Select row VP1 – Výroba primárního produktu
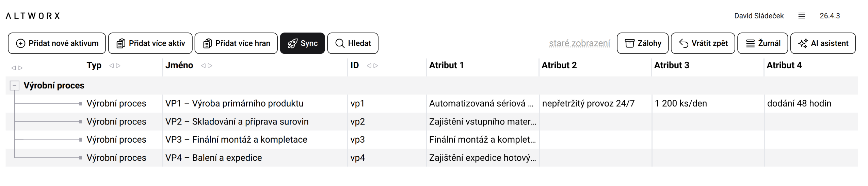This screenshot has height=186, width=868. (234, 103)
